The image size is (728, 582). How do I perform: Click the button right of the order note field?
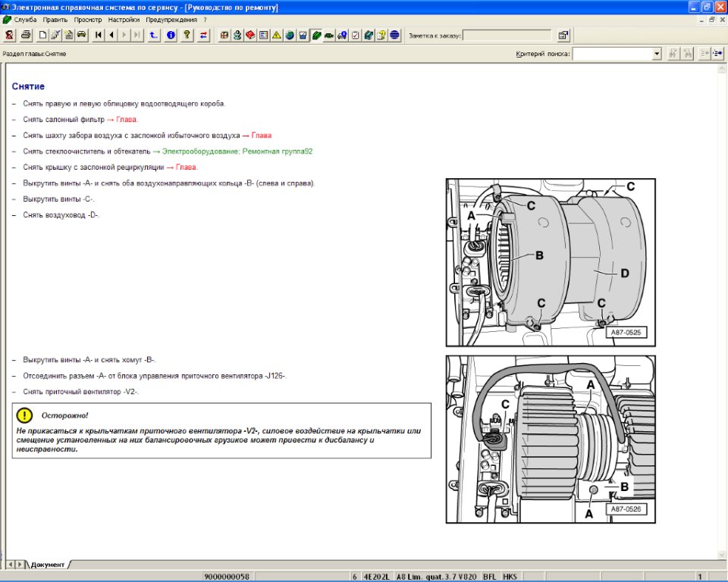563,35
